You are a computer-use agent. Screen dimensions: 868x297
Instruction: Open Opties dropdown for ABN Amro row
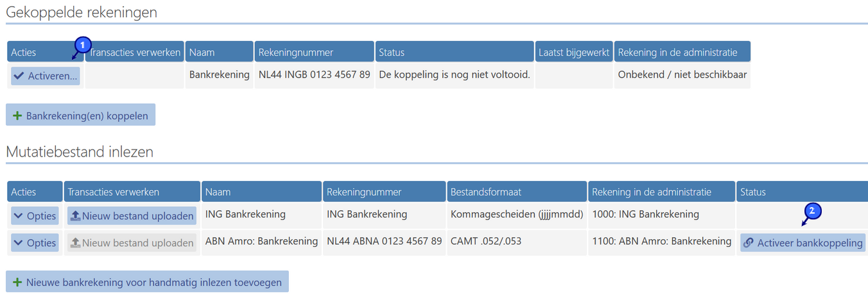point(35,243)
